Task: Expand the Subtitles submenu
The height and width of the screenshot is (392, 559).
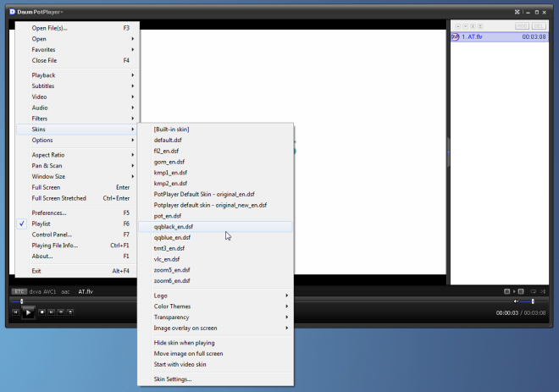Action: coord(77,86)
